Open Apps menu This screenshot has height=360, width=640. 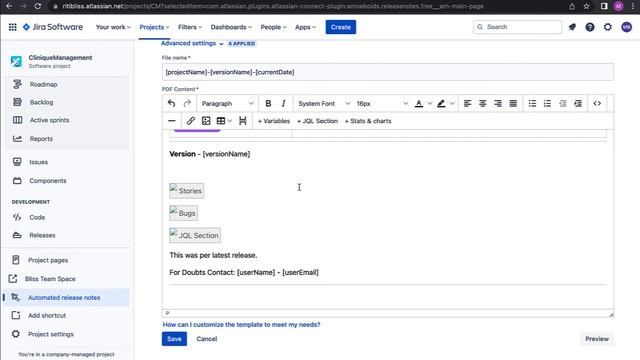(x=305, y=27)
